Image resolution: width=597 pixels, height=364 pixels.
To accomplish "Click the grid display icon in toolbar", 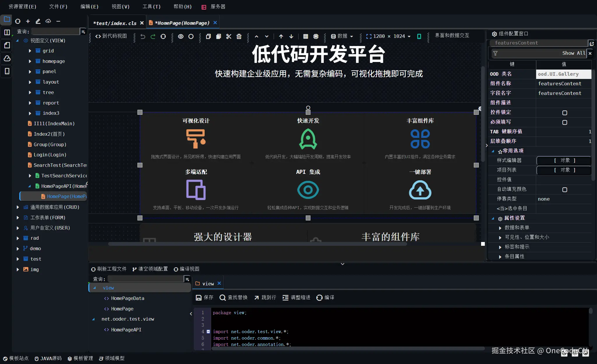I will pos(305,36).
